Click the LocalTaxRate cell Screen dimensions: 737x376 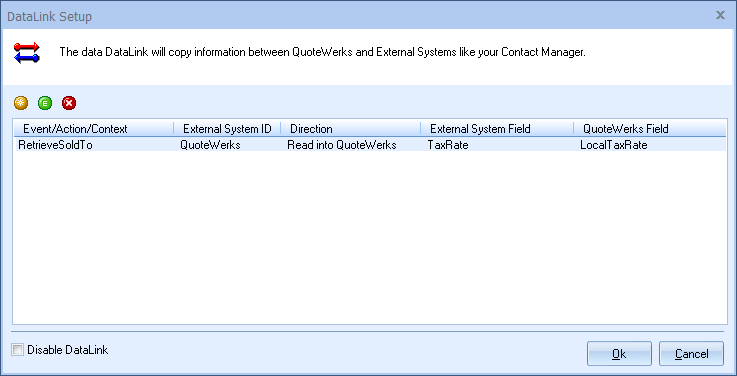click(614, 145)
